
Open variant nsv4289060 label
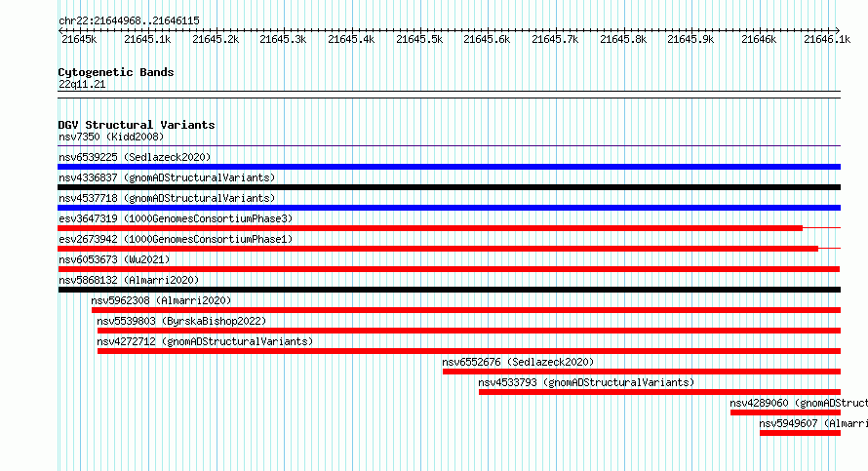click(x=798, y=403)
